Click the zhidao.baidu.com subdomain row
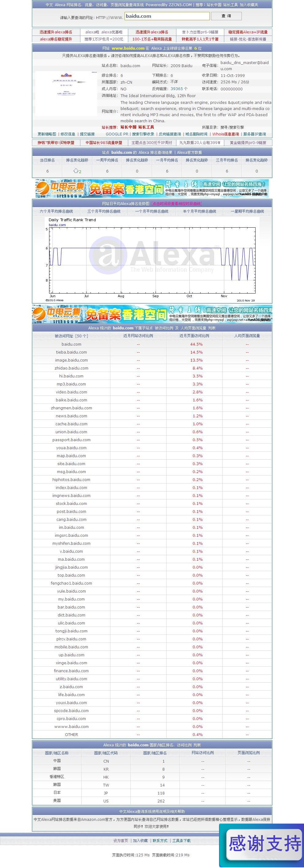Screen dimensions: 304x868 coord(152,368)
